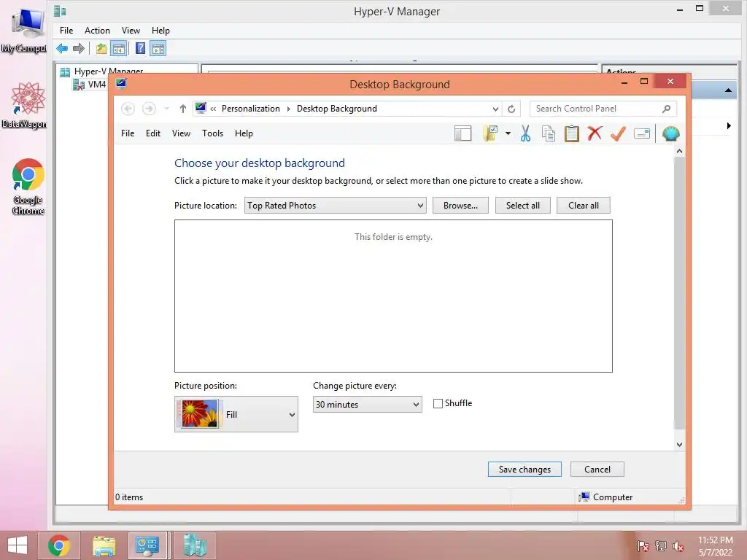747x560 pixels.
Task: Click the Refresh address bar button
Action: 511,109
